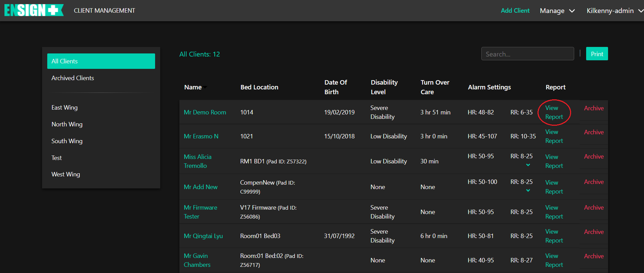
Task: Filter clients by East Wing
Action: 64,108
